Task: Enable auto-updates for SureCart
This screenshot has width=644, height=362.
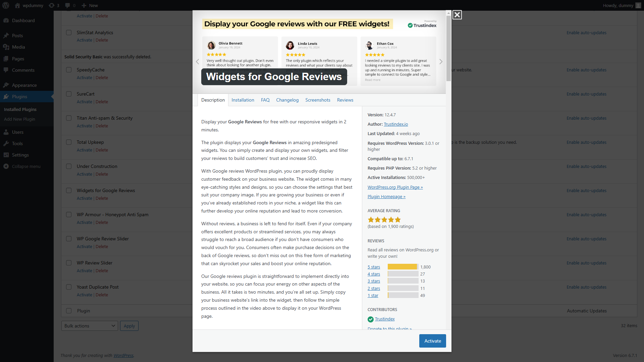Action: (586, 94)
